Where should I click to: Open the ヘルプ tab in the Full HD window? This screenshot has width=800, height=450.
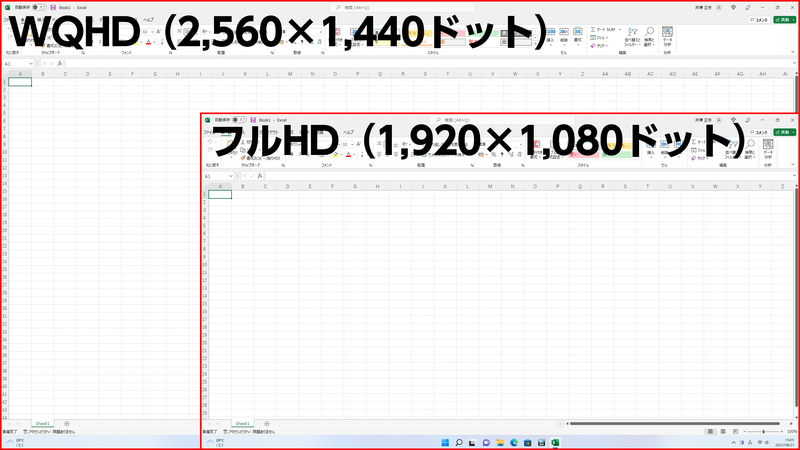pos(348,132)
